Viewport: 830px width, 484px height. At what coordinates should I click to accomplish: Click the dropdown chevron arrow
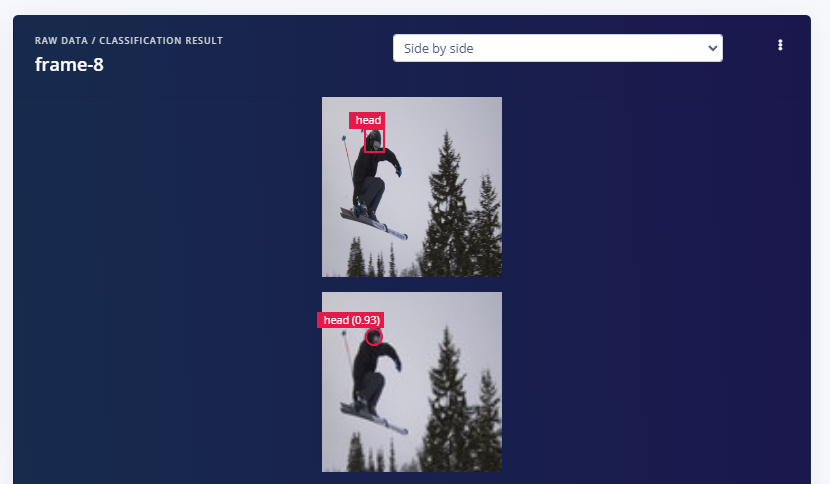(x=712, y=48)
